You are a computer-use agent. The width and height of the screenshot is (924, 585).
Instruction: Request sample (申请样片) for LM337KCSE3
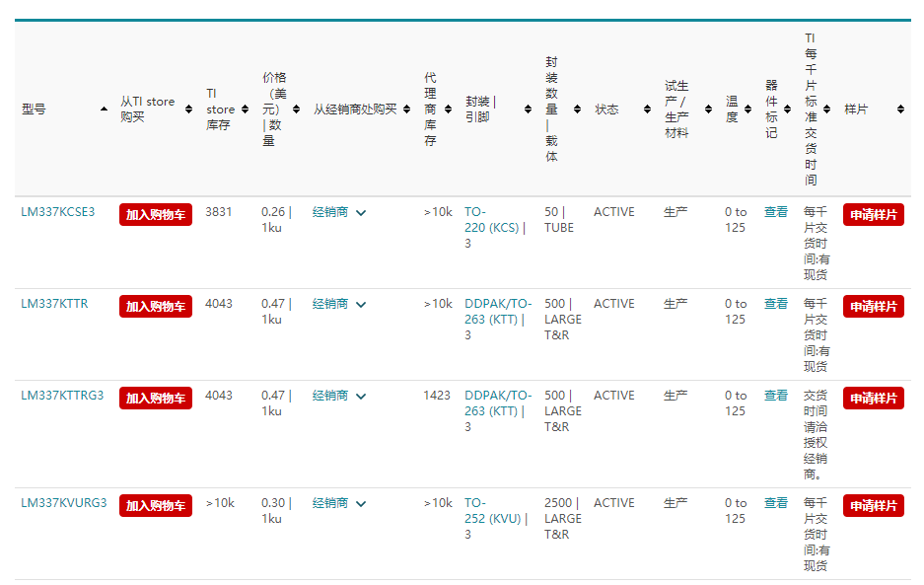tap(874, 215)
